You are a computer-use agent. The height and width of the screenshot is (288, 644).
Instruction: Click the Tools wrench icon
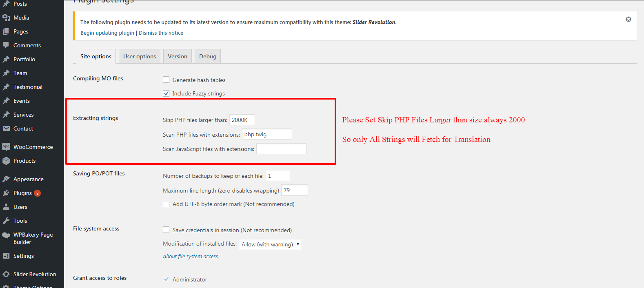[6, 221]
